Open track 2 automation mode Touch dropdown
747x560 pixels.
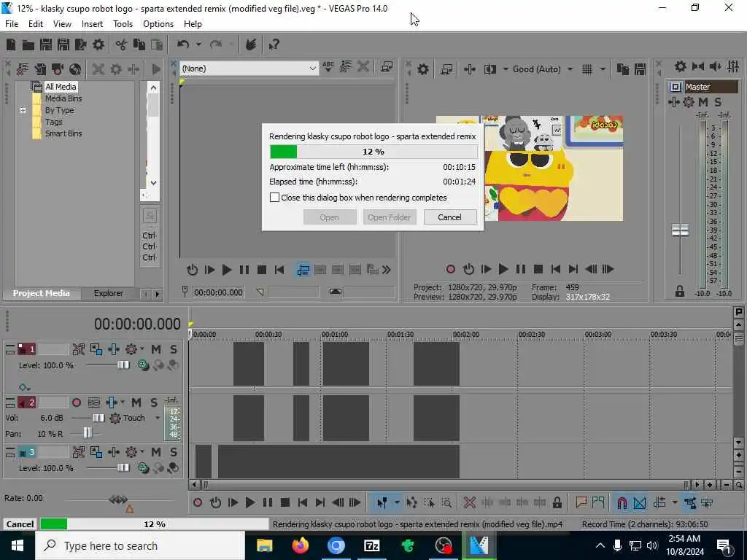point(158,418)
